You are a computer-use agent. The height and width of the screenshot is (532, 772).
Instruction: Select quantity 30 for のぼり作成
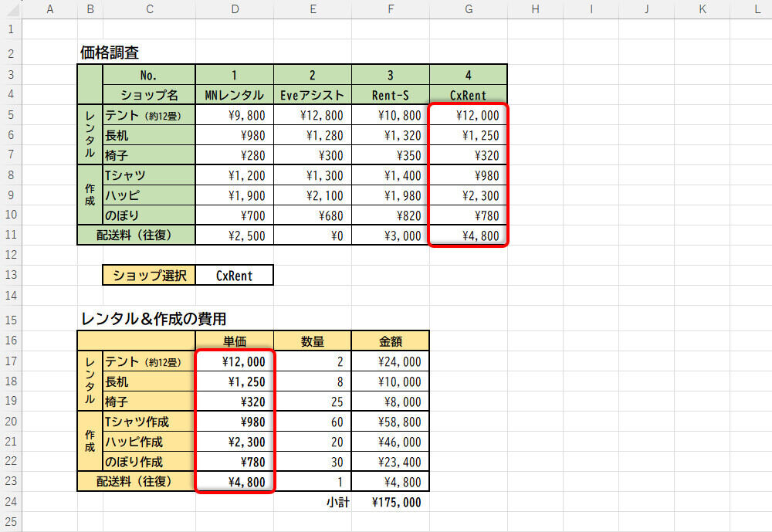[313, 462]
